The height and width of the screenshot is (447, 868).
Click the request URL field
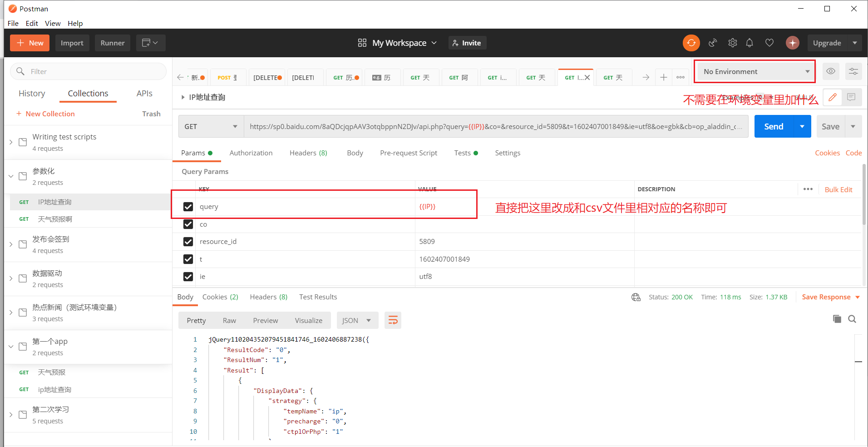point(496,126)
